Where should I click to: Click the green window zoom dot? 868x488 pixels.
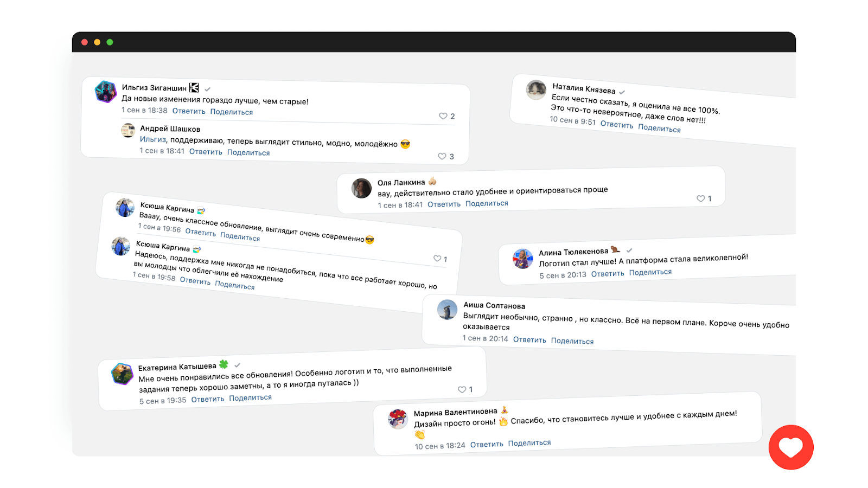(x=110, y=42)
